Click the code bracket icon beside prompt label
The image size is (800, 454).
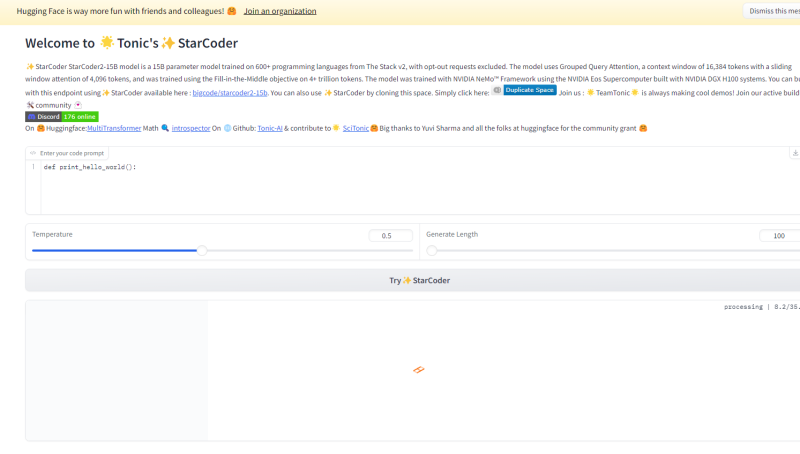pos(33,153)
